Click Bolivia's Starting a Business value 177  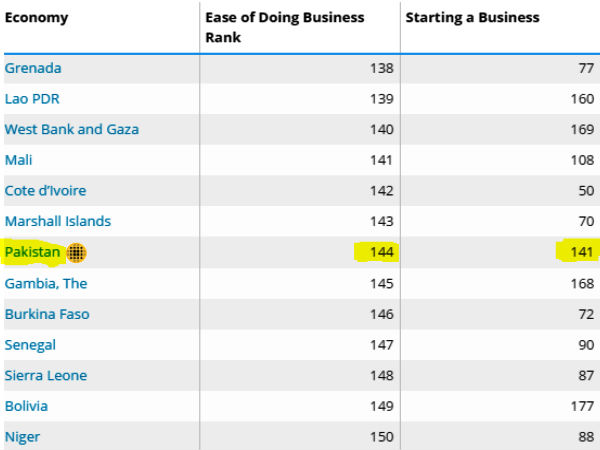click(x=582, y=406)
